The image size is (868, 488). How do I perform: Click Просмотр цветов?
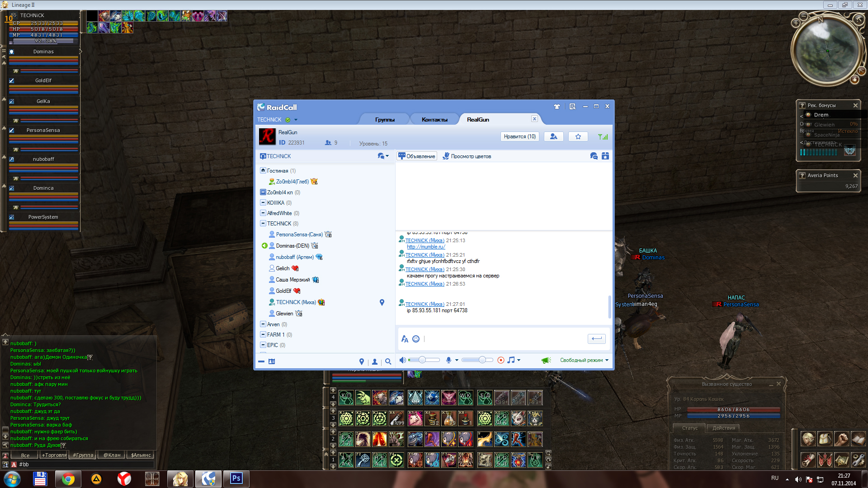[x=467, y=156]
